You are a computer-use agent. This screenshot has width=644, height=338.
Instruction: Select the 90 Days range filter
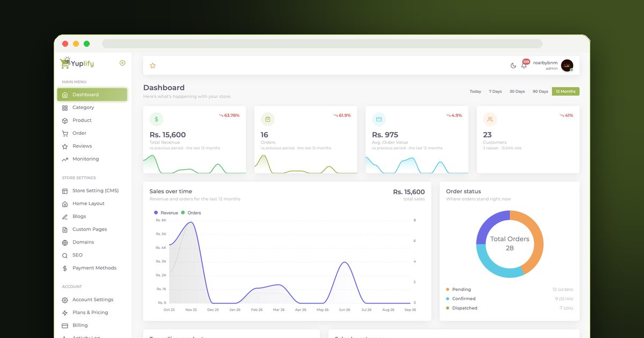(x=540, y=91)
